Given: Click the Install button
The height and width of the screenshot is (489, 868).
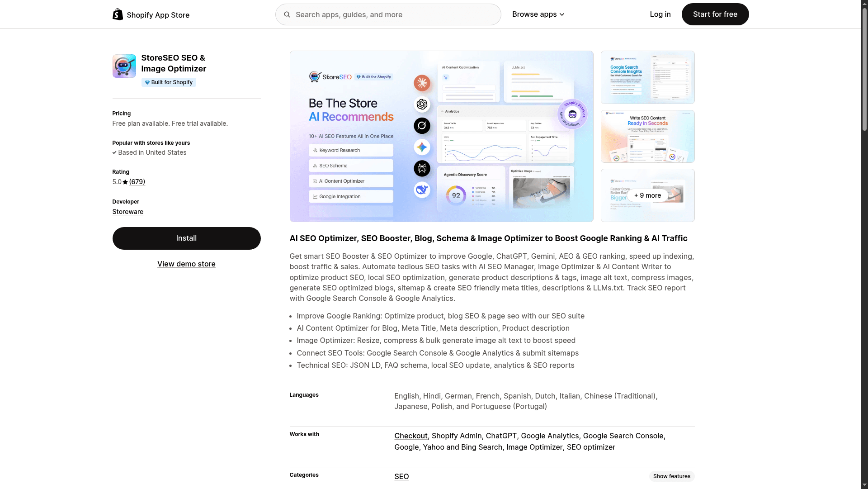Looking at the screenshot, I should coord(186,238).
